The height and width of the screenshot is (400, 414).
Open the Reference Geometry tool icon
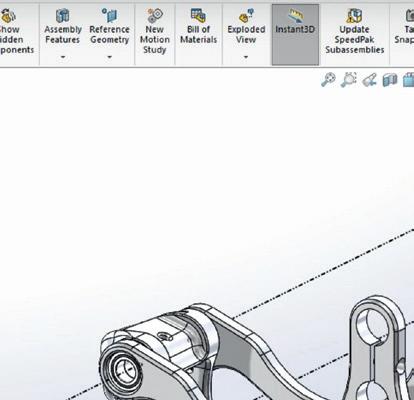pos(110,16)
